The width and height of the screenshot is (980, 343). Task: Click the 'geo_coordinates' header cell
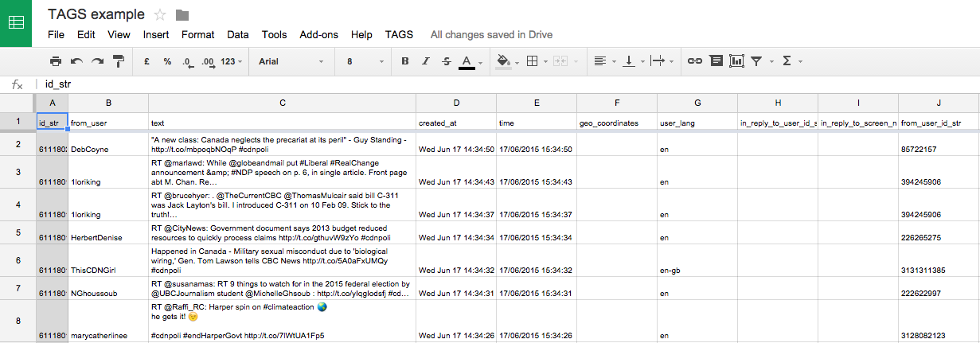(617, 122)
